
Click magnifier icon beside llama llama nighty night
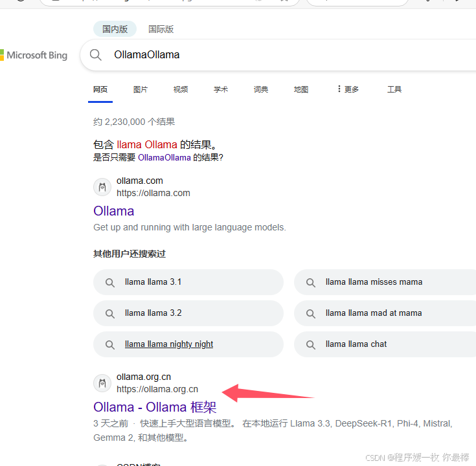110,344
